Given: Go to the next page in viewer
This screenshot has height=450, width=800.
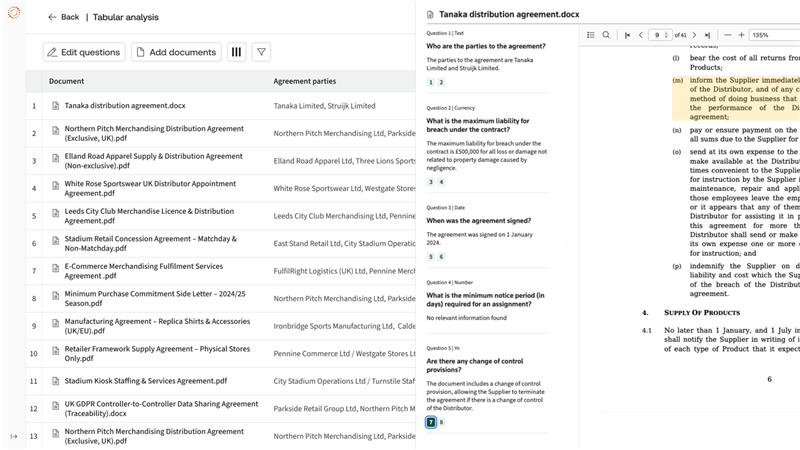Looking at the screenshot, I should pyautogui.click(x=694, y=35).
